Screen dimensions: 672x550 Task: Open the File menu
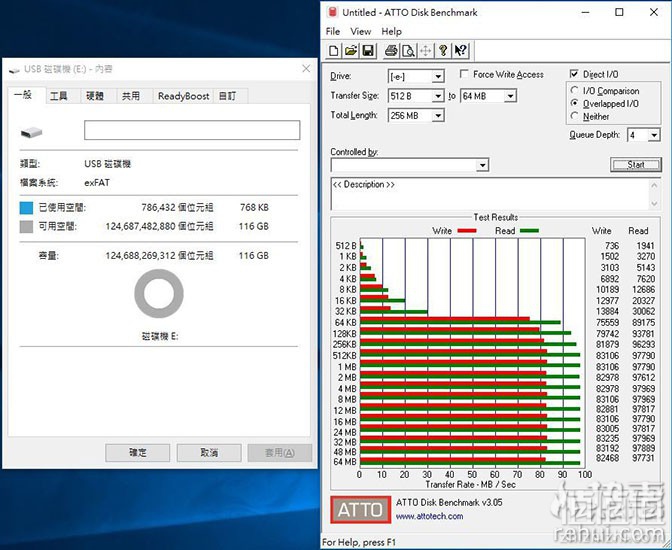pyautogui.click(x=333, y=31)
